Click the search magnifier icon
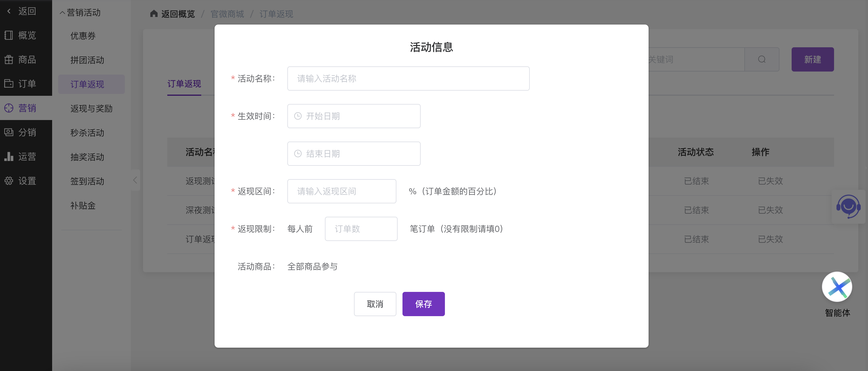The image size is (868, 371). pyautogui.click(x=762, y=59)
